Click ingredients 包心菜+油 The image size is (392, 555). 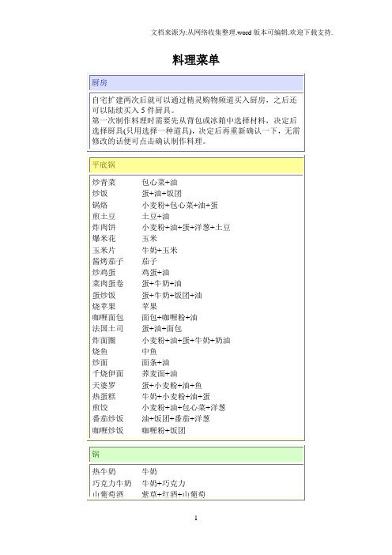point(160,183)
